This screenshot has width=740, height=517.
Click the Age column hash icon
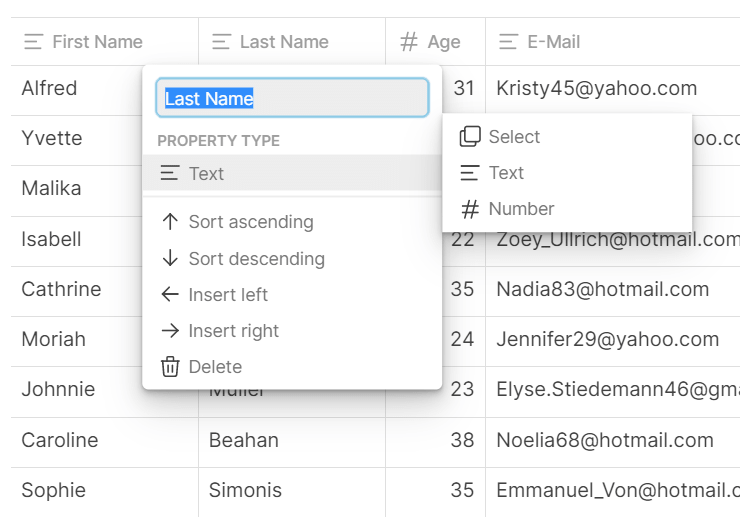[409, 42]
